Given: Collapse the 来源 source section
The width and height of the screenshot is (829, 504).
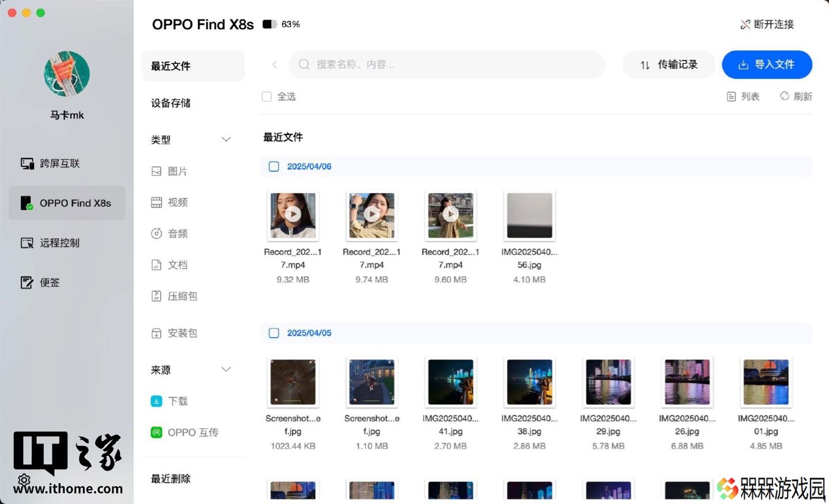Looking at the screenshot, I should pos(226,369).
